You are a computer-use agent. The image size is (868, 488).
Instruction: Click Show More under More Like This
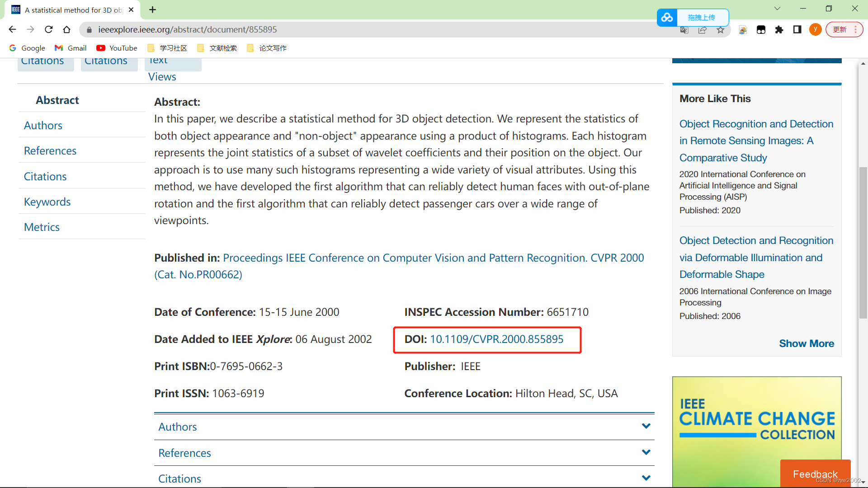point(806,343)
